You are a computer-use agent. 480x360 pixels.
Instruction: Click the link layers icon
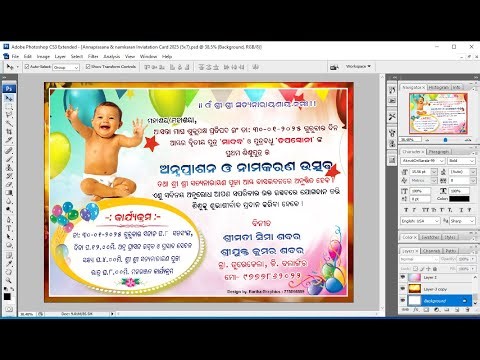(x=406, y=310)
